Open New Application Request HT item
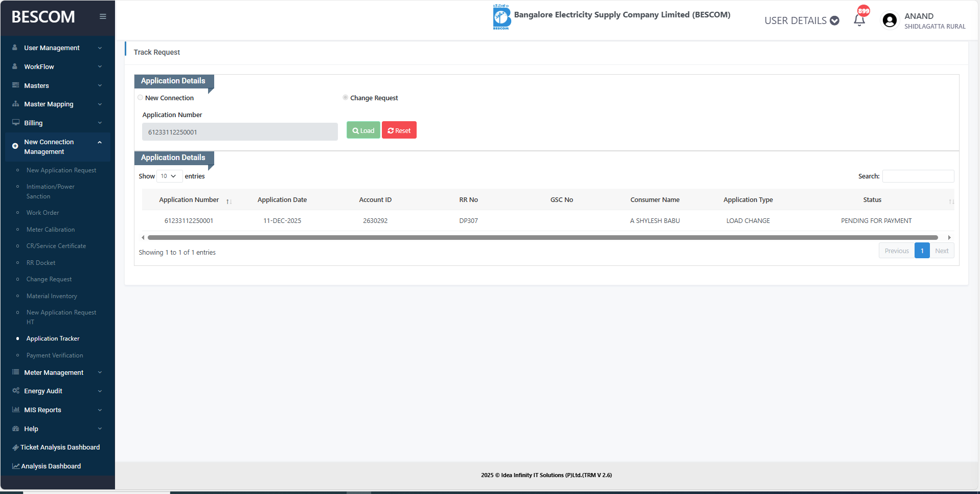The width and height of the screenshot is (980, 494). point(61,317)
